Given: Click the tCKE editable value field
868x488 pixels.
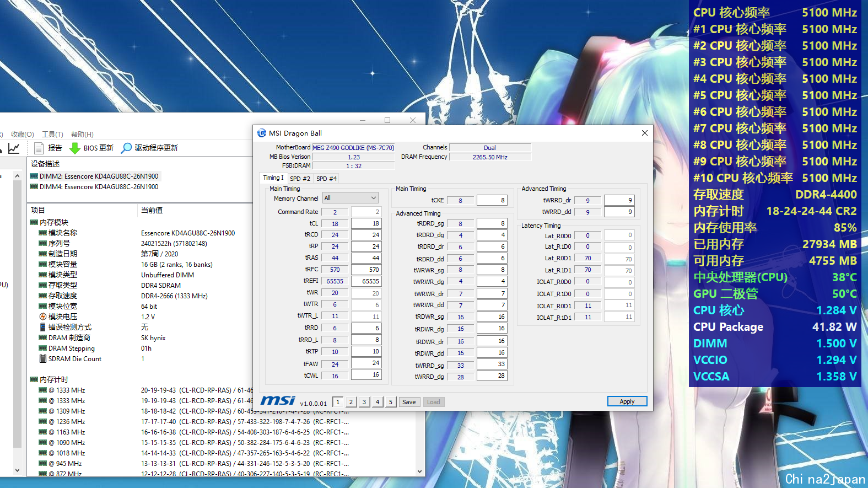Looking at the screenshot, I should pos(492,200).
